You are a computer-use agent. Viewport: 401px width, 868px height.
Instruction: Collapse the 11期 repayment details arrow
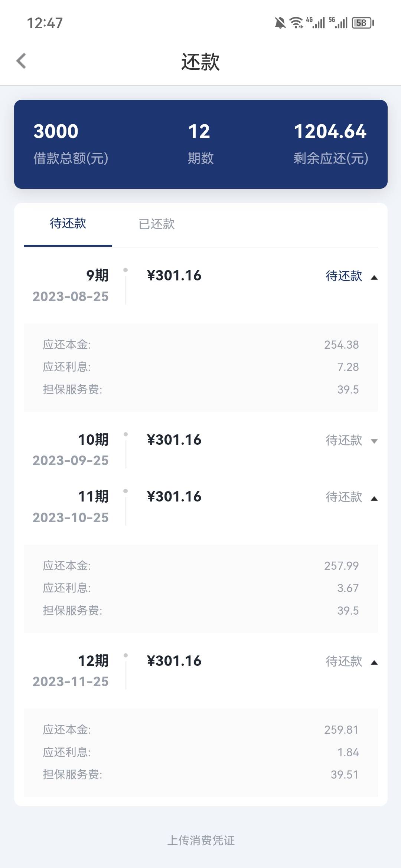tap(374, 499)
